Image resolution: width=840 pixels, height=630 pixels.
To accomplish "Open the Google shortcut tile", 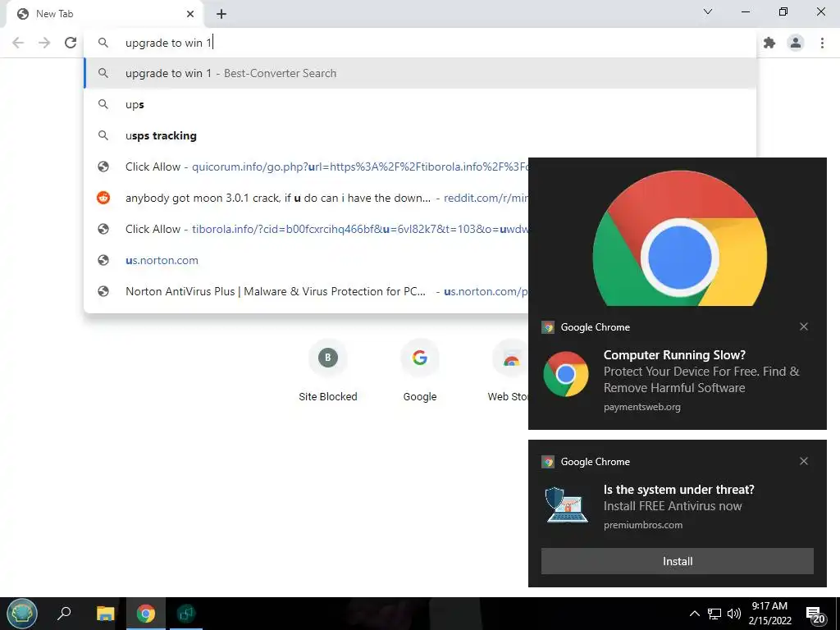I will [420, 371].
